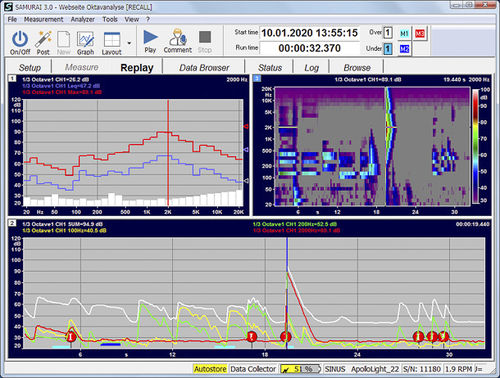Click the Autostore status indicator

tap(210, 369)
